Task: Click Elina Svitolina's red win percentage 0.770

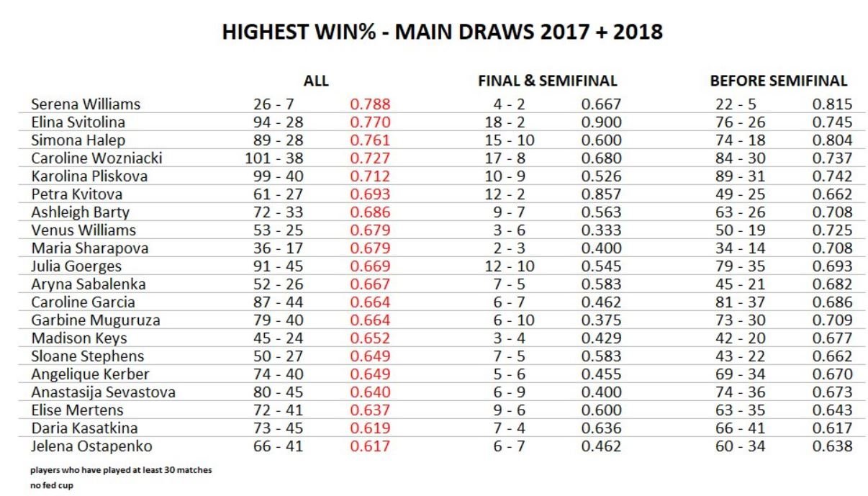Action: 370,122
